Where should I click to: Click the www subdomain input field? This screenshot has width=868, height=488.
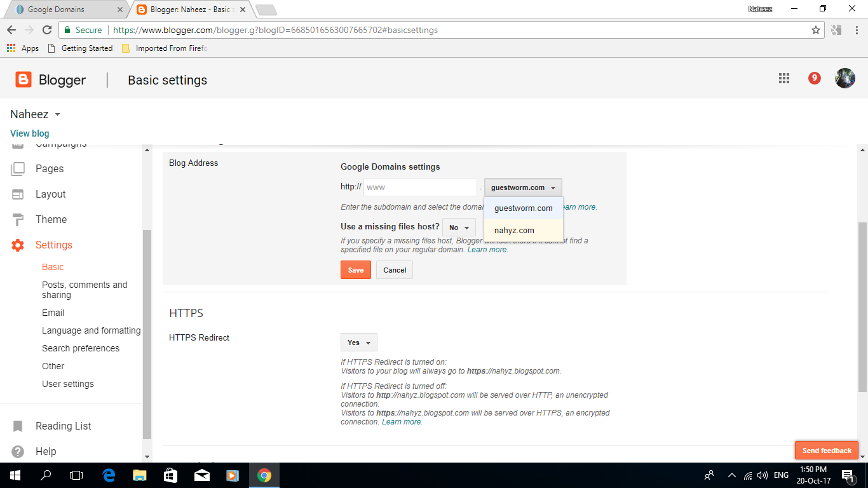pos(420,187)
